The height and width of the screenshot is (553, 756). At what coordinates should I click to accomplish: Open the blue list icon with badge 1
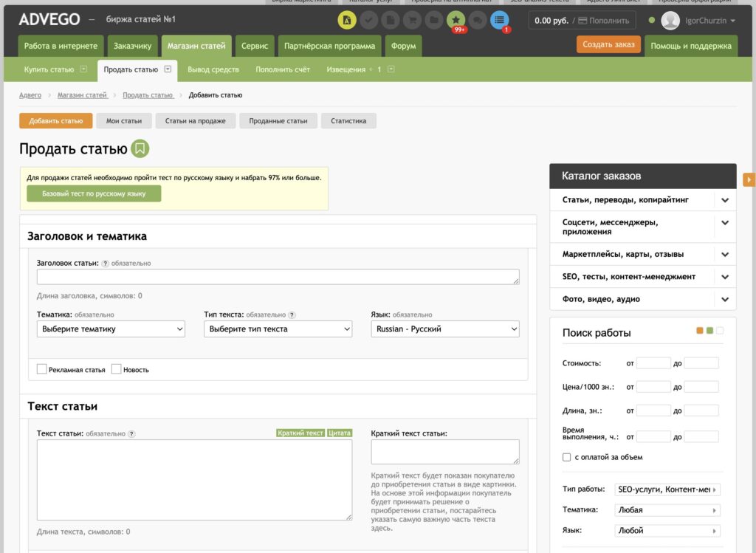coord(500,20)
